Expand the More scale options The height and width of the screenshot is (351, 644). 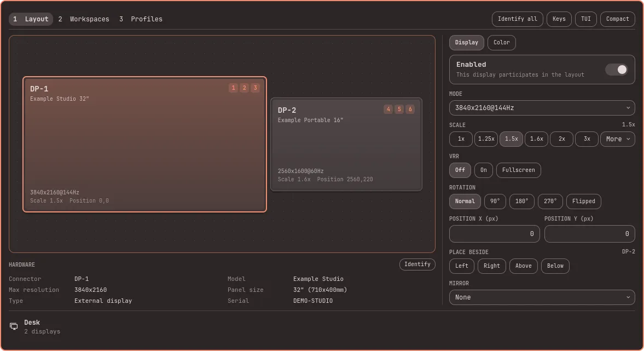point(618,139)
